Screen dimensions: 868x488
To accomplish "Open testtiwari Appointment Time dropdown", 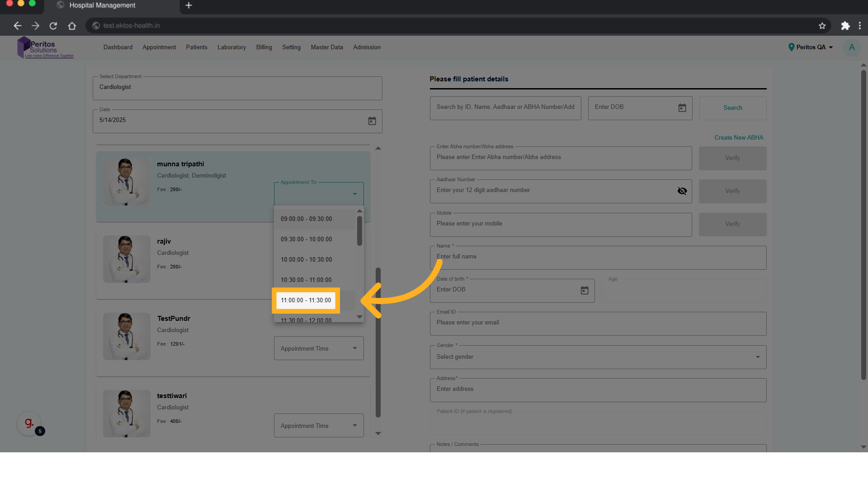I will pyautogui.click(x=319, y=426).
